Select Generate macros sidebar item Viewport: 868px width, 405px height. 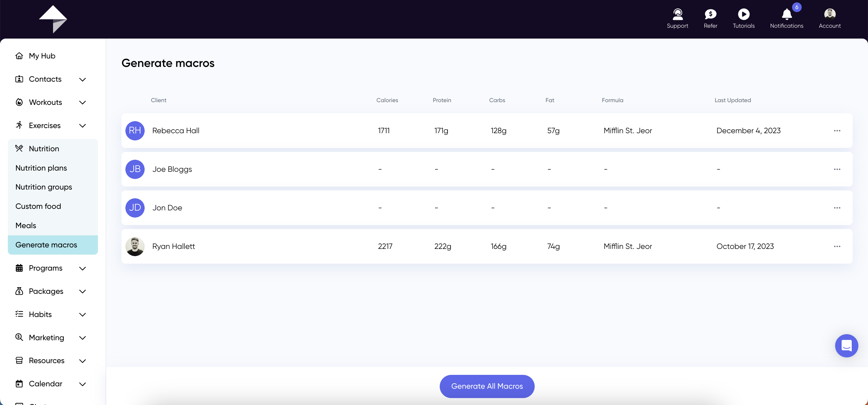[x=53, y=245]
